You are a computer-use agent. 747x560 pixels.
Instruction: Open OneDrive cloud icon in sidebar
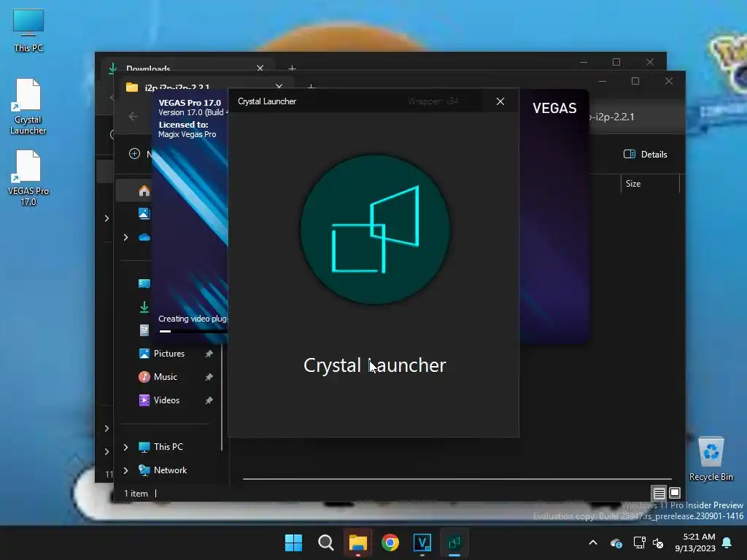144,237
